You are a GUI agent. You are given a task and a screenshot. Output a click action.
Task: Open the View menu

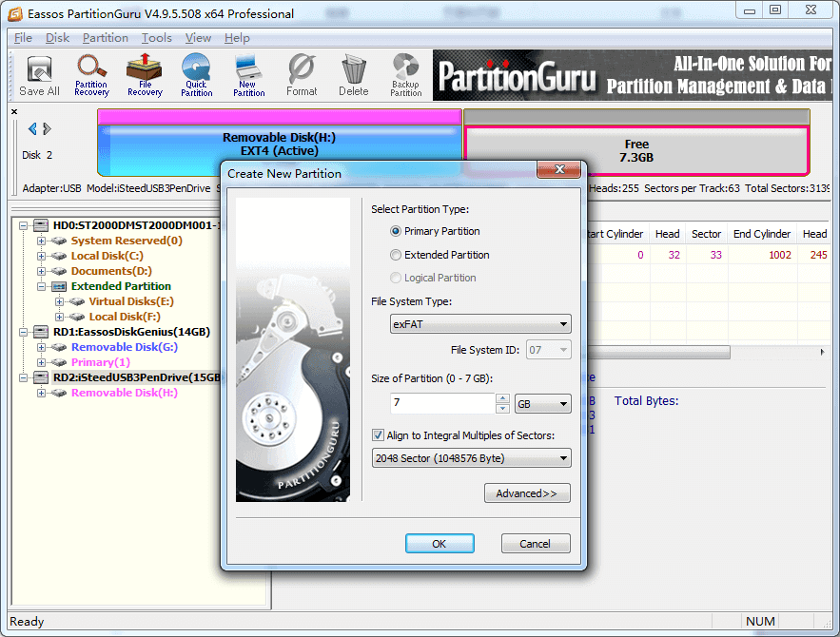coord(198,38)
